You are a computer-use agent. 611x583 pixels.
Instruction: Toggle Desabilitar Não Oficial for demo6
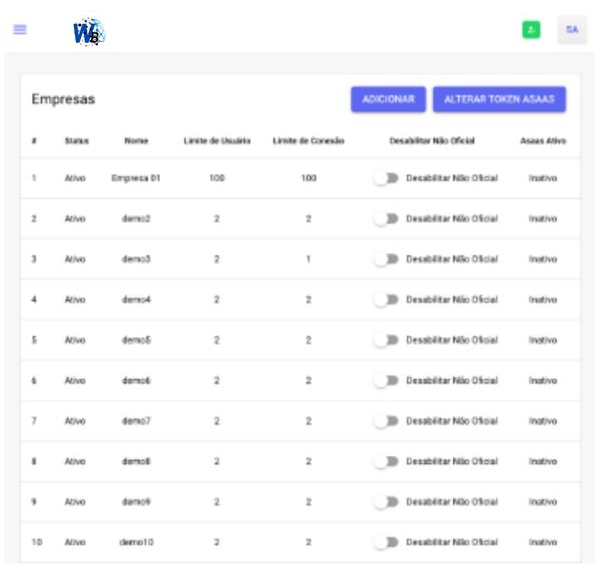click(x=386, y=380)
